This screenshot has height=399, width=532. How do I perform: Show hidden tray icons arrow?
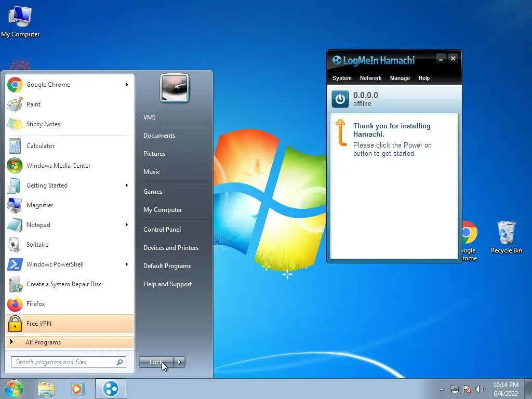[x=442, y=389]
